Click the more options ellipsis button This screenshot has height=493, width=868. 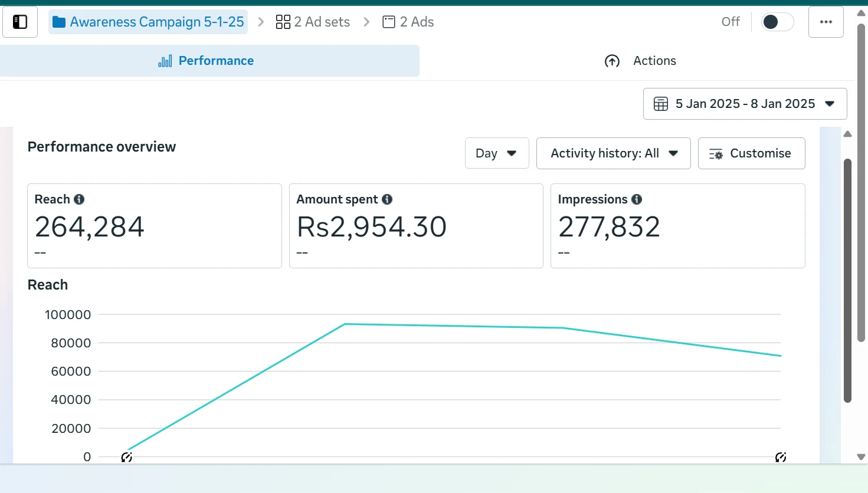[x=826, y=22]
